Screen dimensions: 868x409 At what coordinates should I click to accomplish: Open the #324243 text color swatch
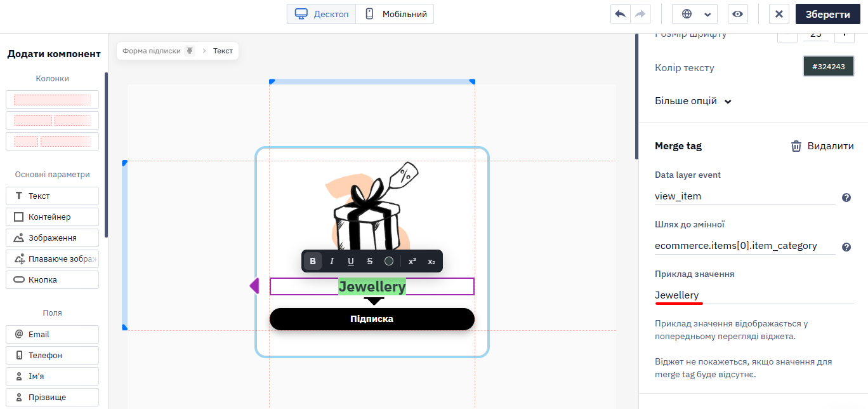(829, 67)
